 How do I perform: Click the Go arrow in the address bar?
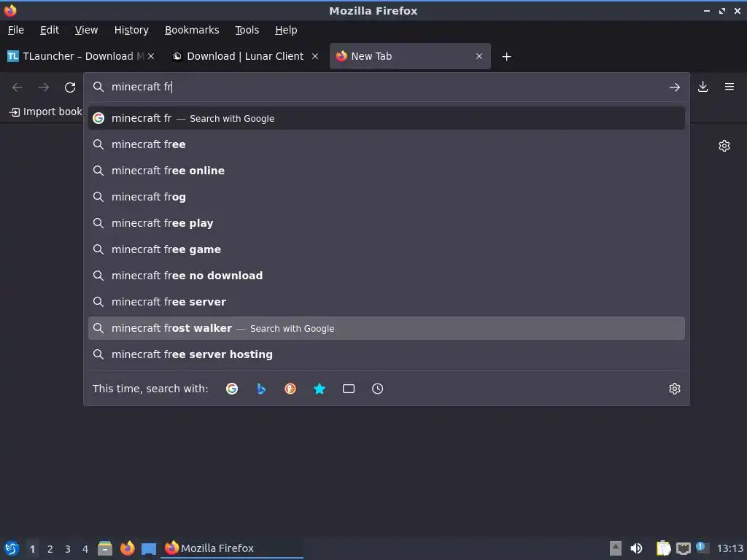pyautogui.click(x=674, y=87)
